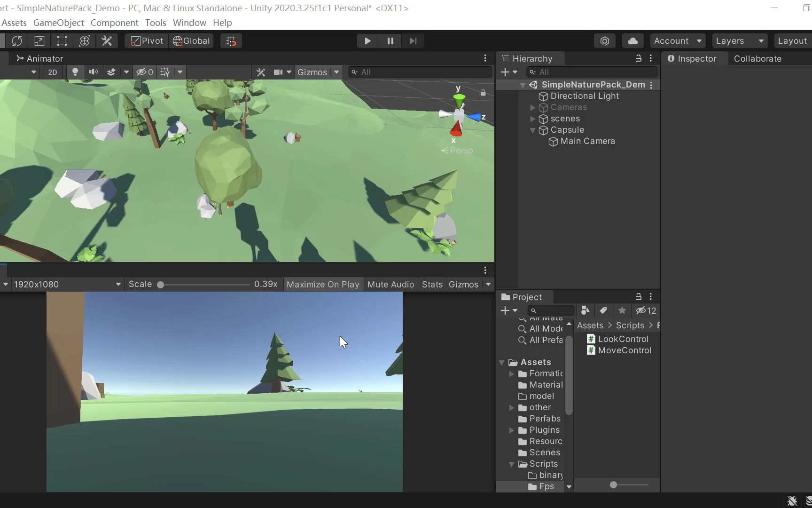The image size is (812, 508).
Task: Switch the Scene view to 2D mode
Action: 52,72
